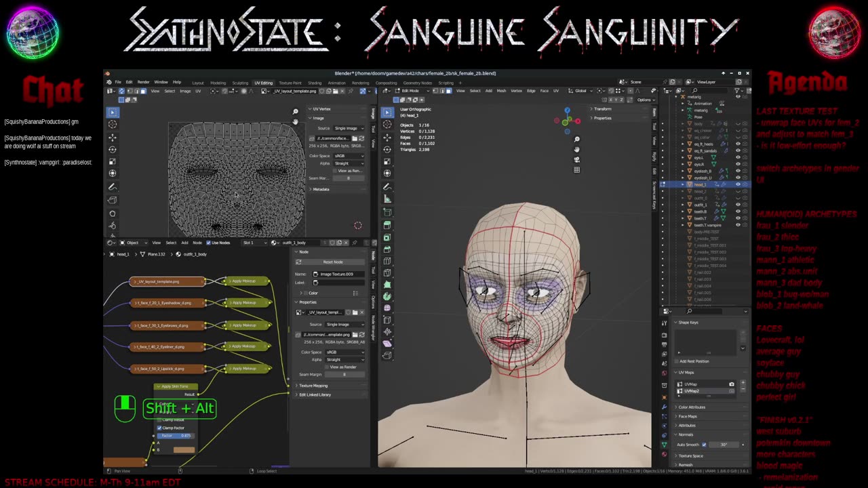Viewport: 868px width, 488px height.
Task: Toggle the Auto Smooth checkbox
Action: [704, 445]
